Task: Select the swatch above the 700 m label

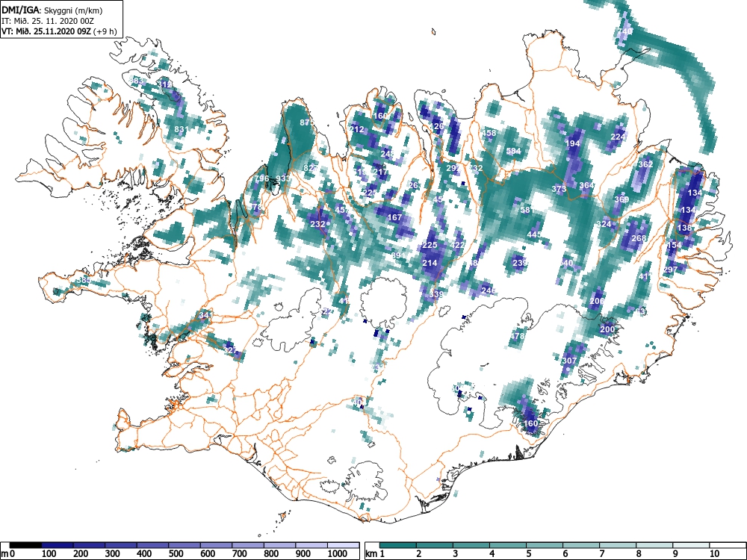Action: click(248, 545)
